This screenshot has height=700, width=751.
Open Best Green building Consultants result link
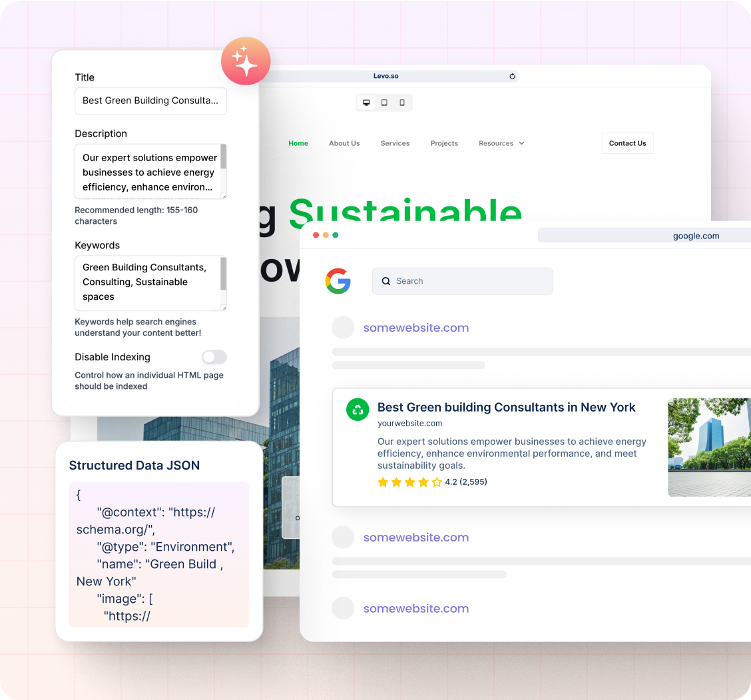point(506,407)
